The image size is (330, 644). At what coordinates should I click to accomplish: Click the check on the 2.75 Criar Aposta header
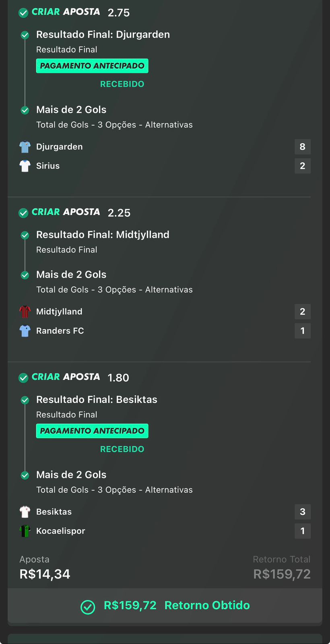pyautogui.click(x=23, y=13)
